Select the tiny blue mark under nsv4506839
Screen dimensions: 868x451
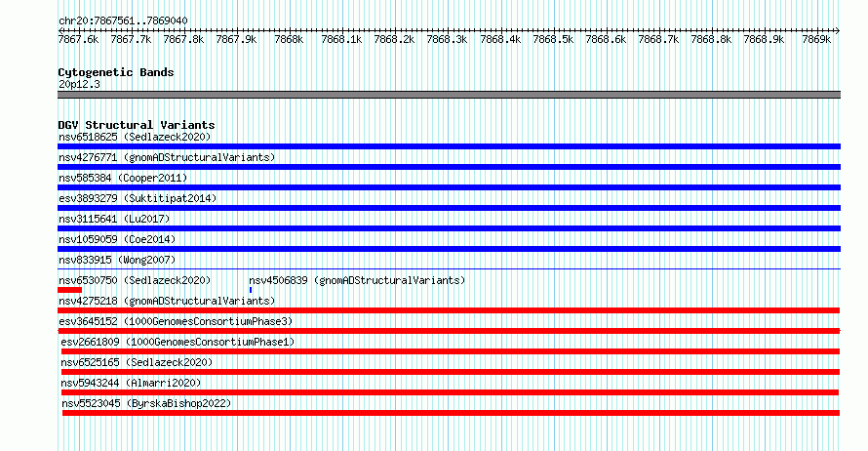coord(251,290)
